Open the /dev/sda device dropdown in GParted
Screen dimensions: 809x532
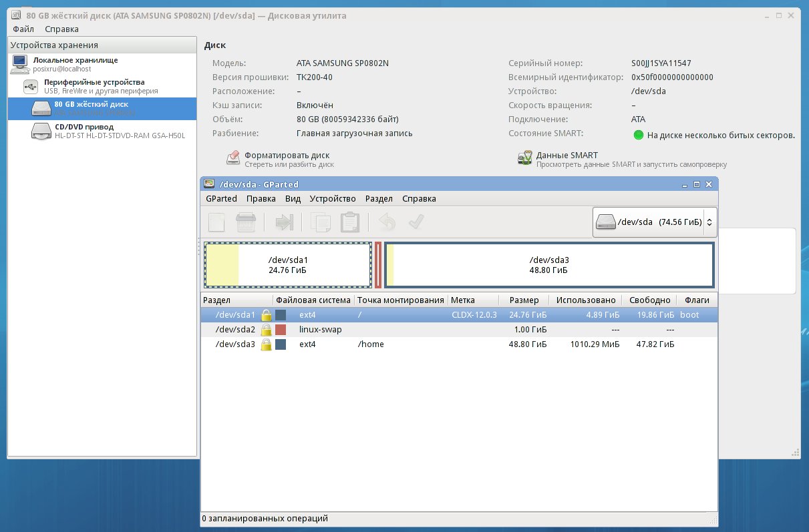pyautogui.click(x=655, y=222)
